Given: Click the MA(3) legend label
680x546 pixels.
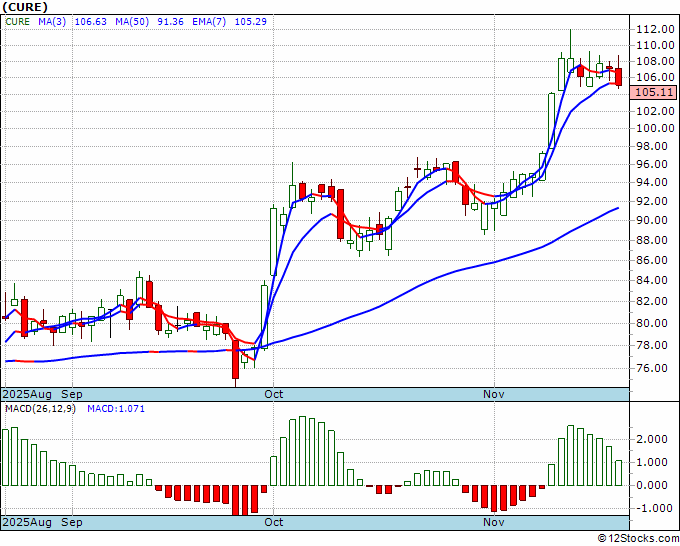Looking at the screenshot, I should (x=52, y=22).
